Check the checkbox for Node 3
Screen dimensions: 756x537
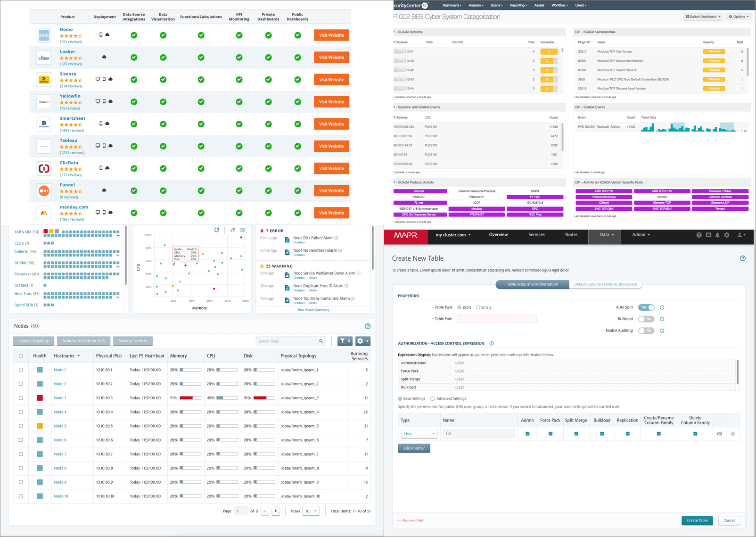coord(21,398)
